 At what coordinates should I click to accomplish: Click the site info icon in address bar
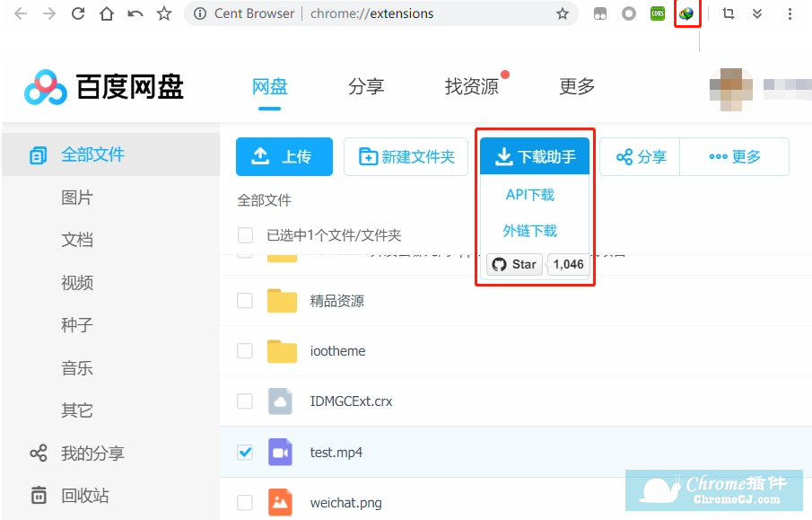pyautogui.click(x=200, y=13)
